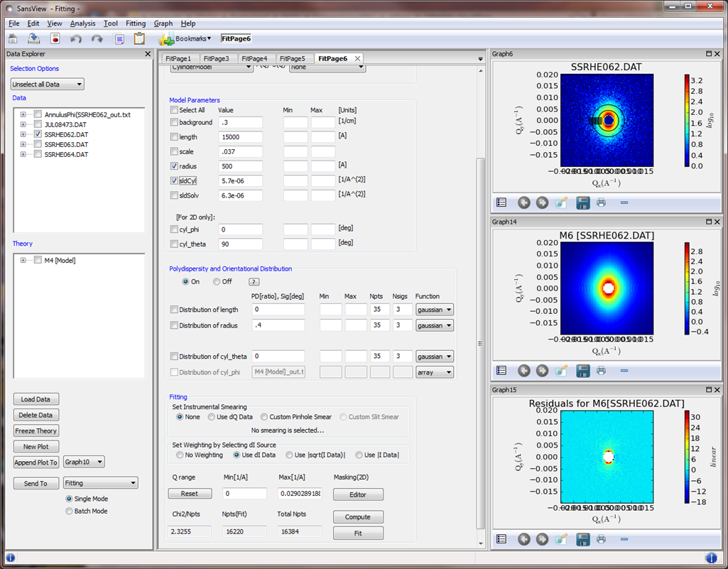Click the undo arrow in main toolbar
Image resolution: width=728 pixels, height=569 pixels.
[76, 39]
